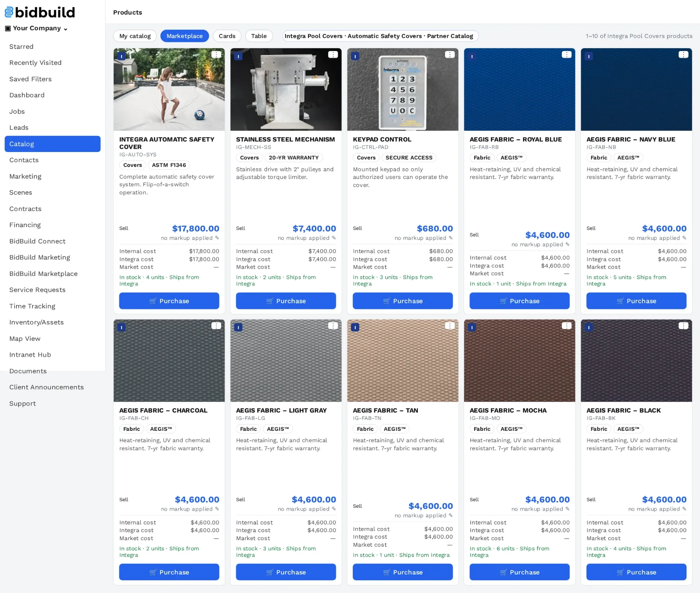Click the SKU text IG-FAB-CH
The height and width of the screenshot is (593, 700).
tap(134, 418)
